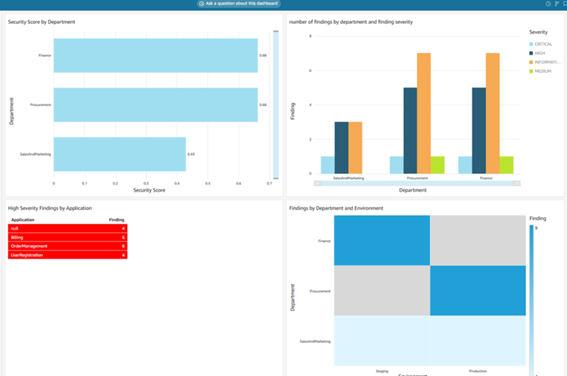This screenshot has height=376, width=567.
Task: Select HIGH in the Severity legend
Action: (537, 53)
